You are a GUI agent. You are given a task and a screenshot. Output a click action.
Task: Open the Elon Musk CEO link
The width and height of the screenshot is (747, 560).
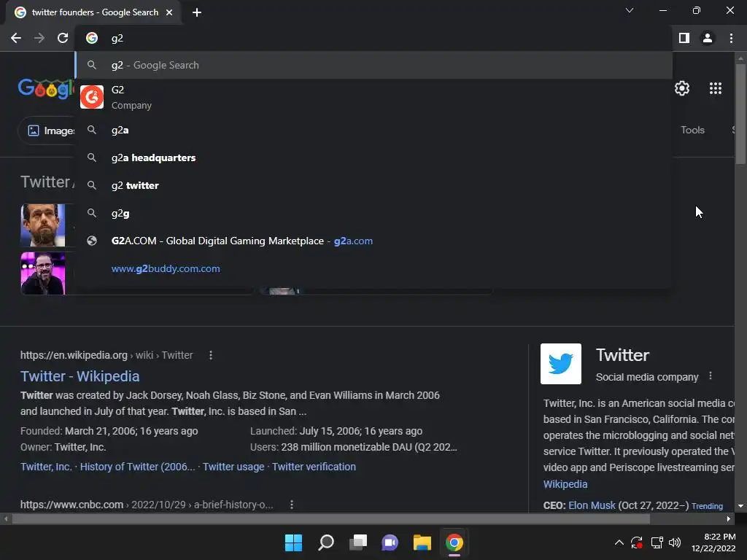(x=592, y=505)
